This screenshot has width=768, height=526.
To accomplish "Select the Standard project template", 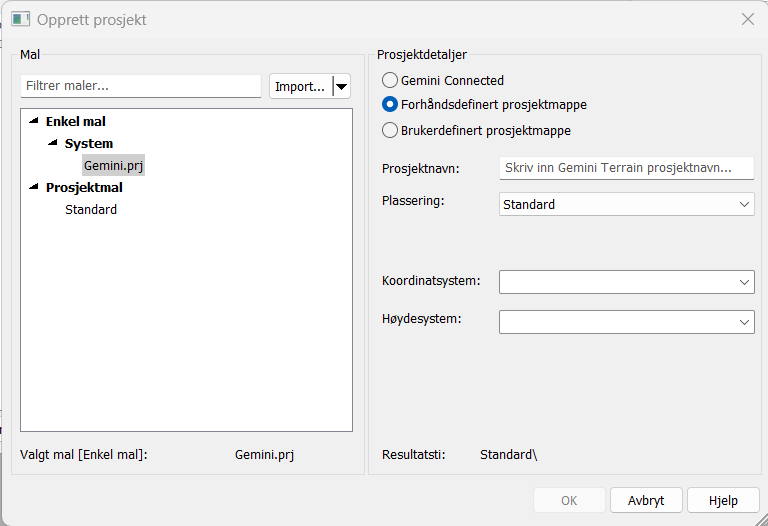I will (x=91, y=210).
